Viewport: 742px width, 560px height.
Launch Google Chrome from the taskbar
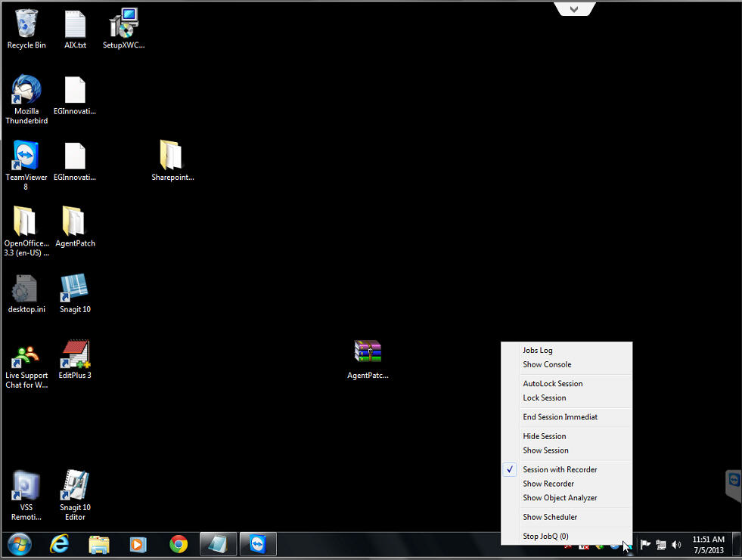click(179, 544)
